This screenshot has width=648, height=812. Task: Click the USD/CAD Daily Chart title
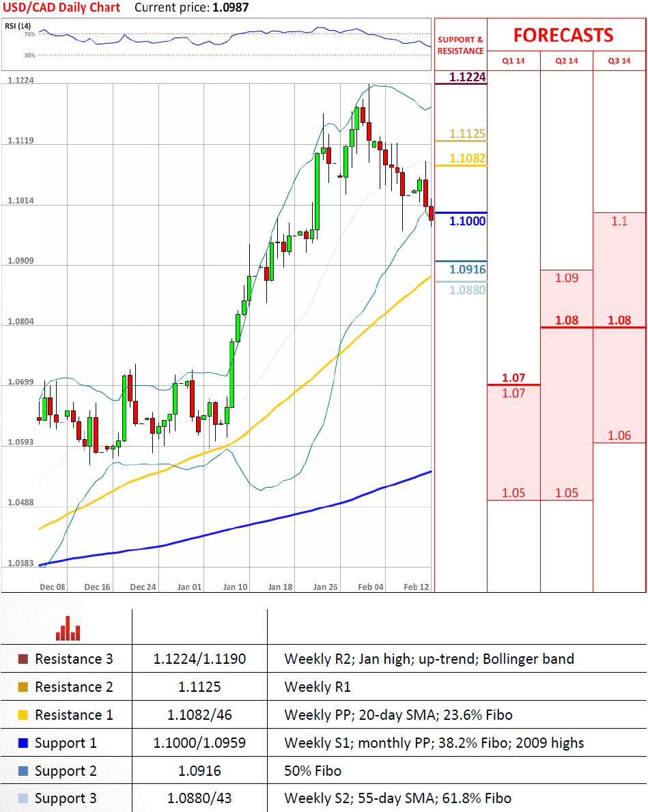(61, 8)
